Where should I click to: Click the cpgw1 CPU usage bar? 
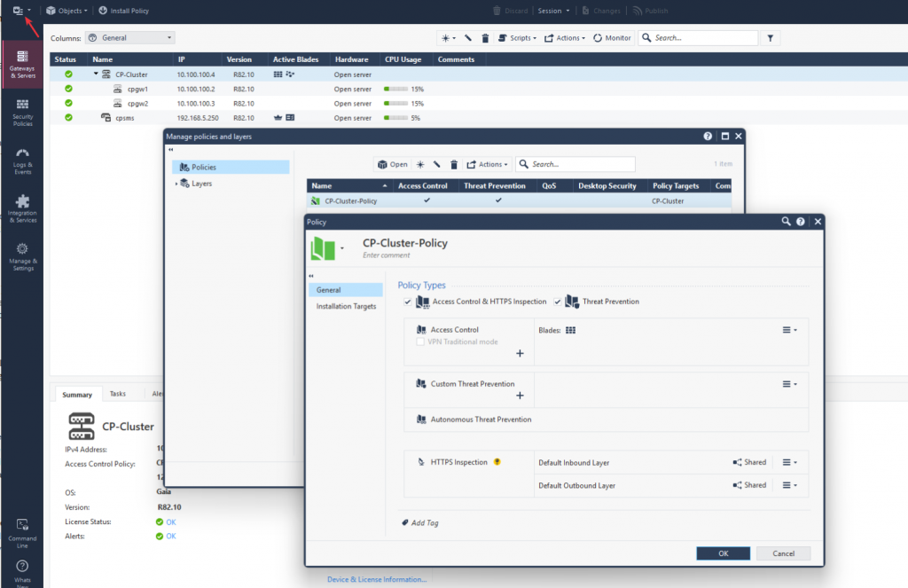pyautogui.click(x=395, y=89)
